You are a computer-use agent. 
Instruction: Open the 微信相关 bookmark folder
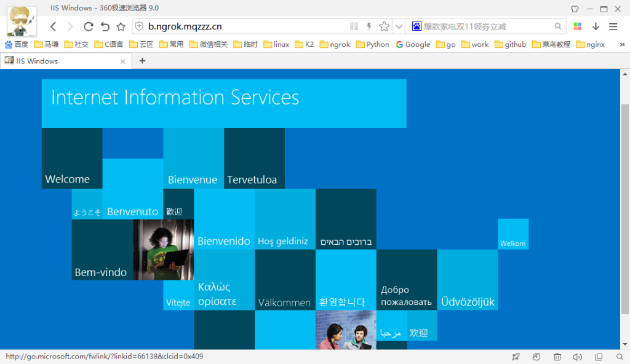pos(209,44)
